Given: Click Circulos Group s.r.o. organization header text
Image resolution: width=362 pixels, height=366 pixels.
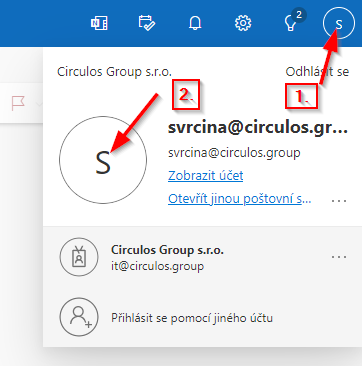Looking at the screenshot, I should point(114,72).
